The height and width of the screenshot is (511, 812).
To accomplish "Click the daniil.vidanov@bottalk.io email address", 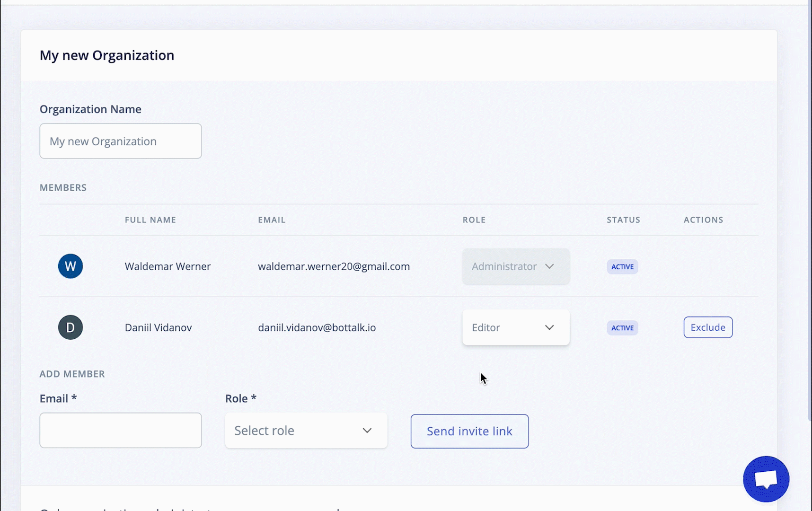I will (317, 327).
